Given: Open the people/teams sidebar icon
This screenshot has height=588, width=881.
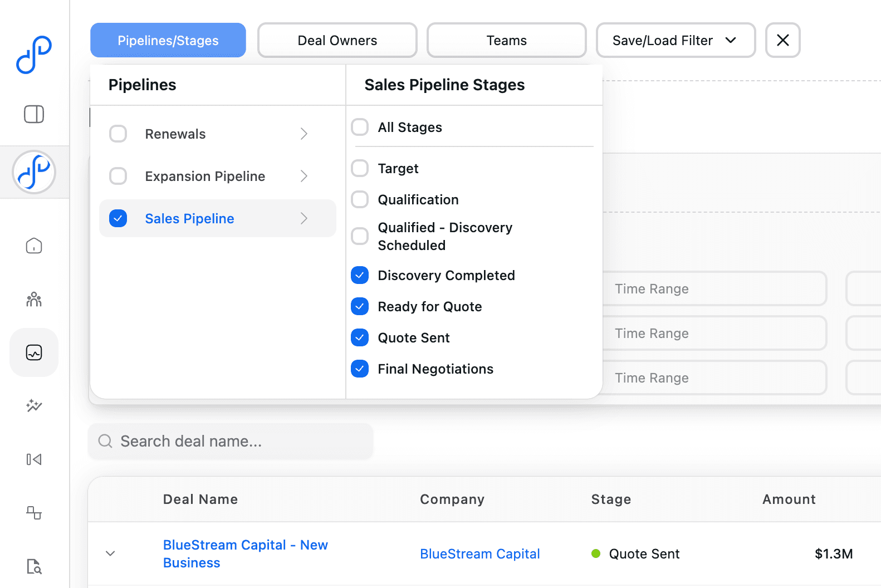Looking at the screenshot, I should point(34,299).
